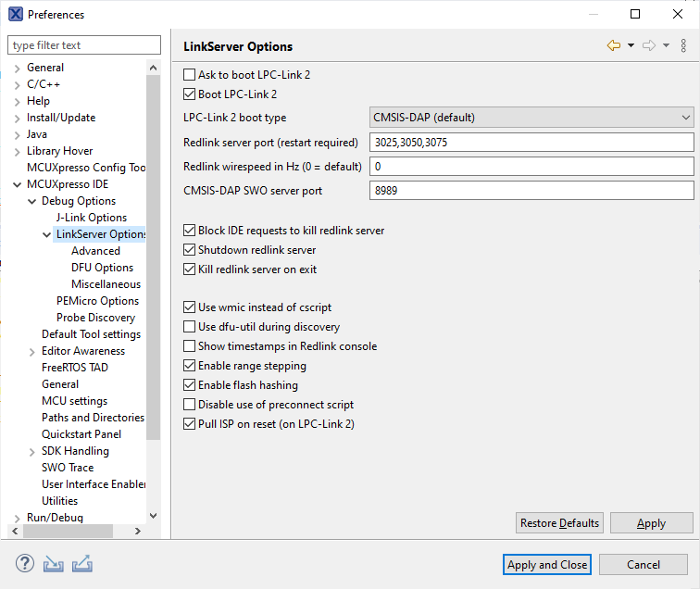Toggle Show timestamps in Redlink console
This screenshot has height=589, width=700.
click(190, 346)
